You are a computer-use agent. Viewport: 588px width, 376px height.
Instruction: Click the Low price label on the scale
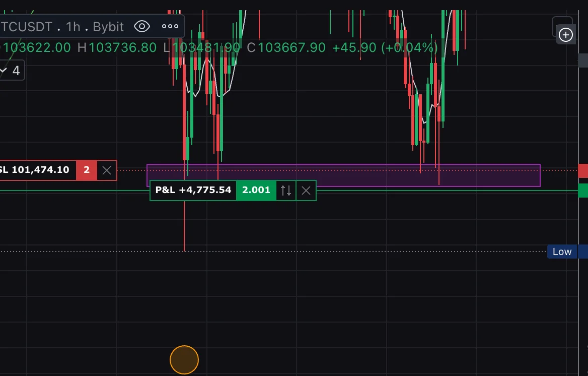(562, 252)
